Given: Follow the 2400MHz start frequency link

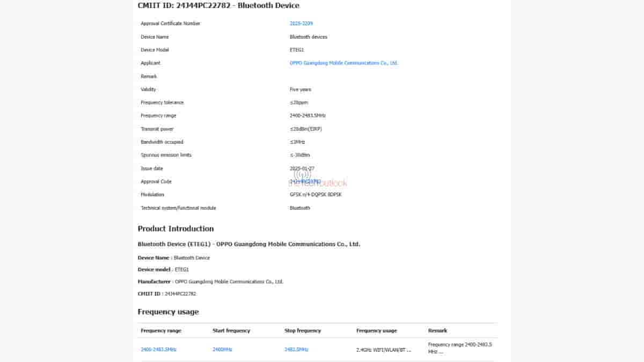Looking at the screenshot, I should click(222, 350).
